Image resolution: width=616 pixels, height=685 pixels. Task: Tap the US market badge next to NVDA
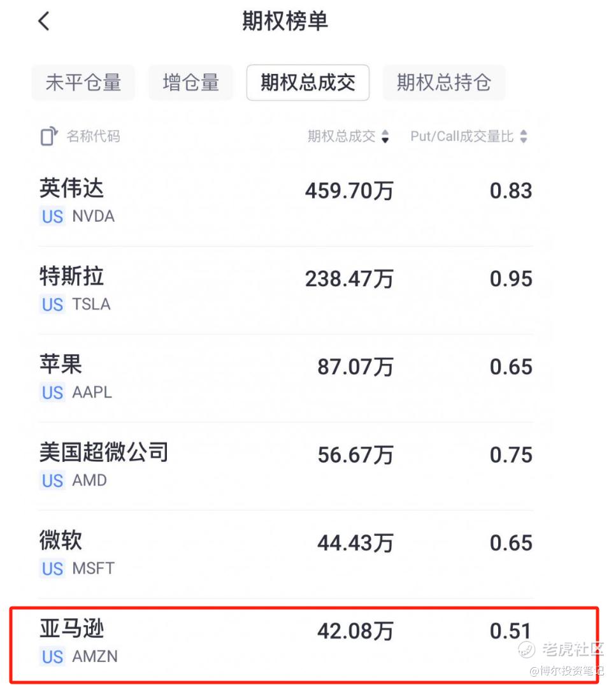[x=52, y=216]
